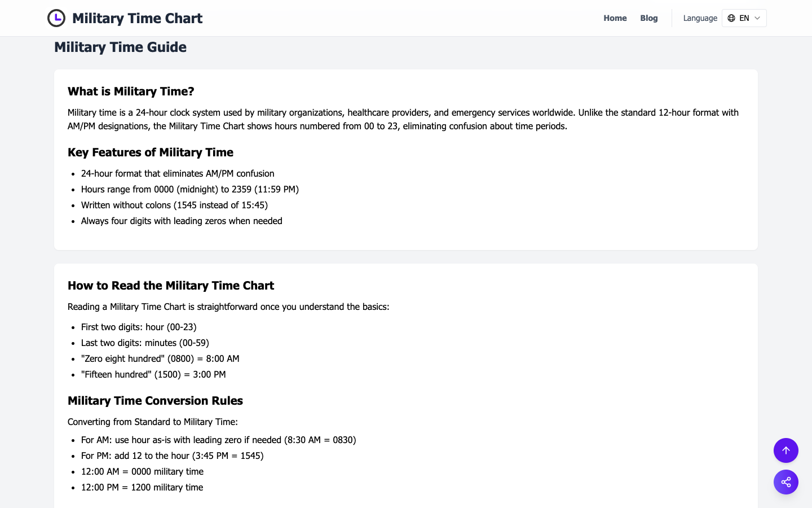Viewport: 812px width, 508px height.
Task: Open the EN language dropdown
Action: 744,18
